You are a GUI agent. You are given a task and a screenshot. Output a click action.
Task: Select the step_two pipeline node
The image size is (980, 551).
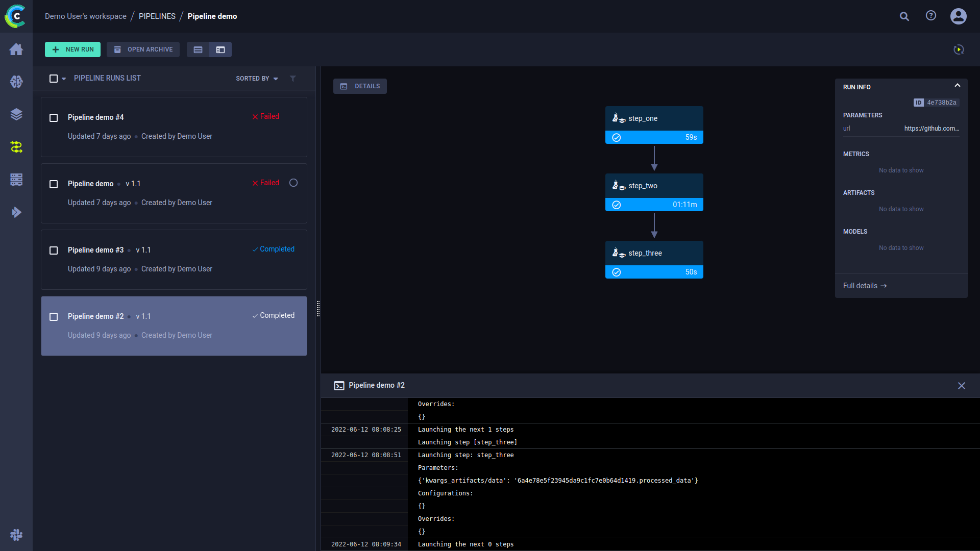click(654, 192)
